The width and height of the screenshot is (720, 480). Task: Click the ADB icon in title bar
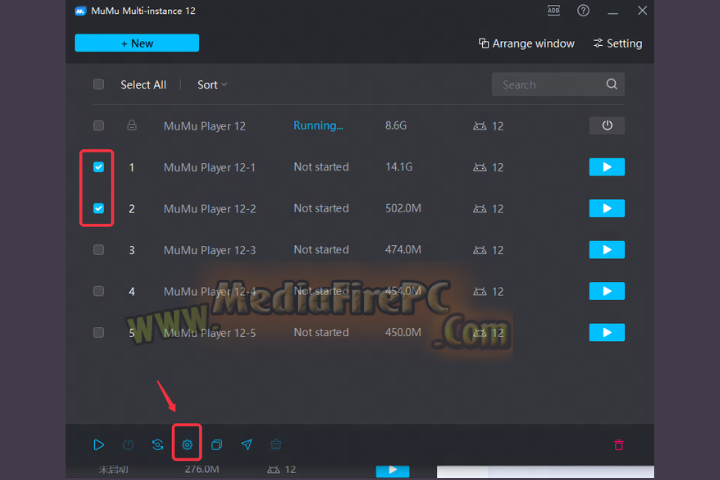point(554,11)
